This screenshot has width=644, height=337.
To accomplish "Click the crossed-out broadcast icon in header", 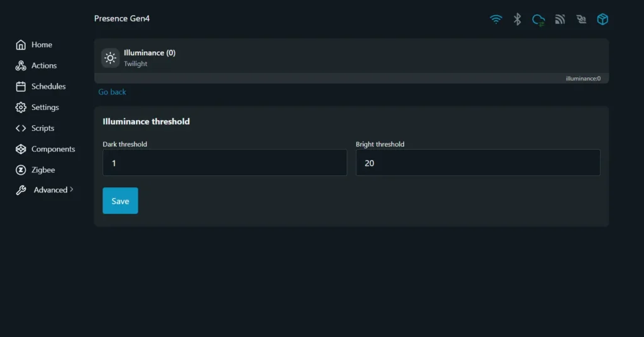I will click(x=581, y=19).
